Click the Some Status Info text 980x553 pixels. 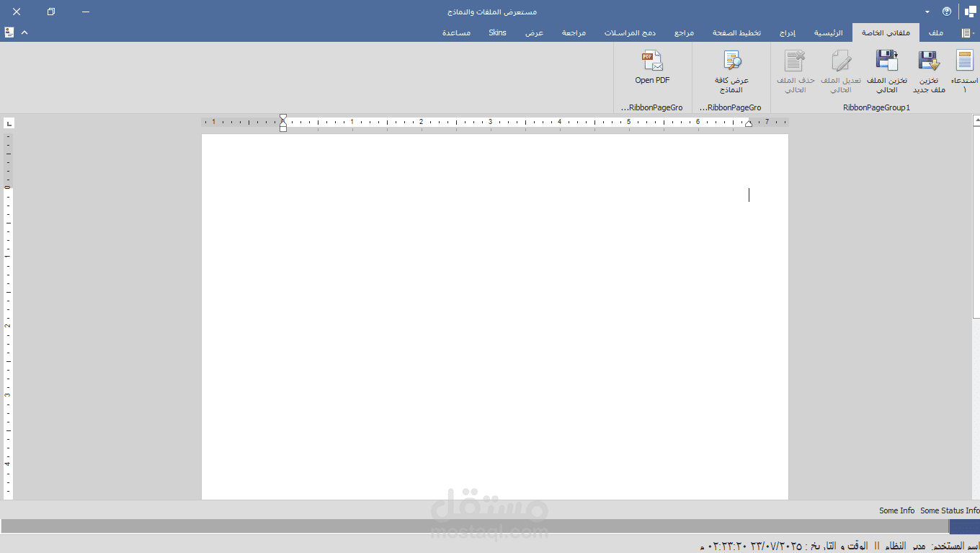(950, 510)
